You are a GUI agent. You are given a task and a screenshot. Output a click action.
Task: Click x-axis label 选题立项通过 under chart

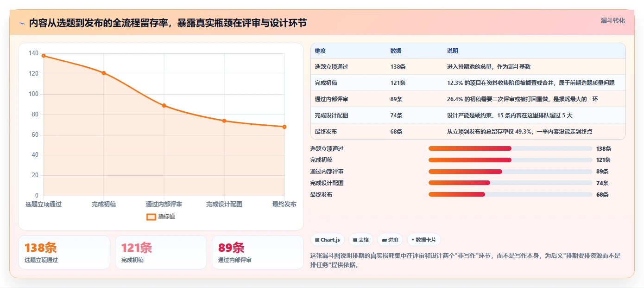coord(44,204)
